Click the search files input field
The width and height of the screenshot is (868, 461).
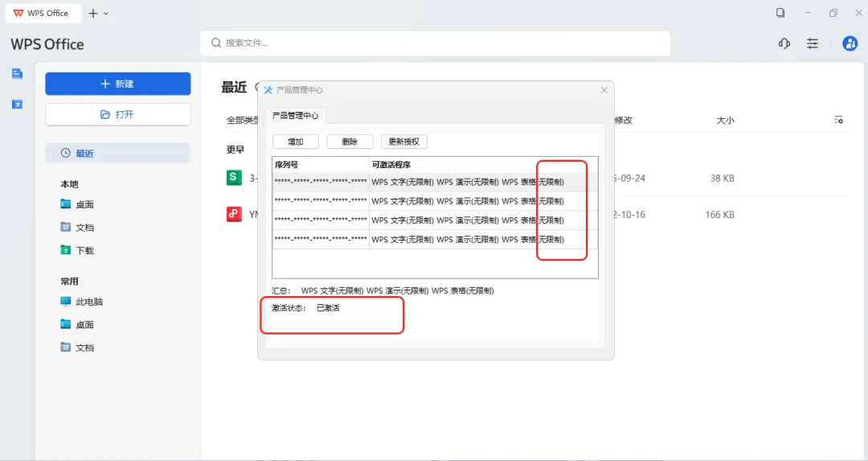tap(435, 43)
